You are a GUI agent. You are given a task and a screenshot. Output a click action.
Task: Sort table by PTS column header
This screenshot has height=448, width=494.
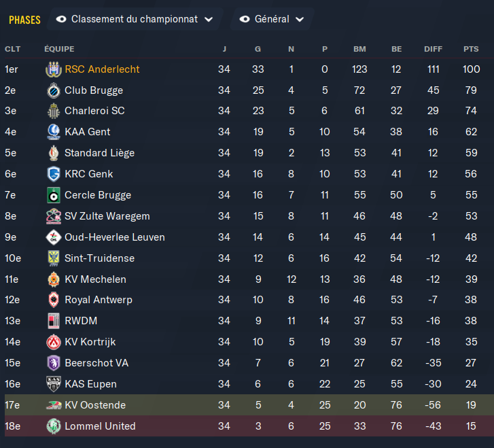pos(471,49)
